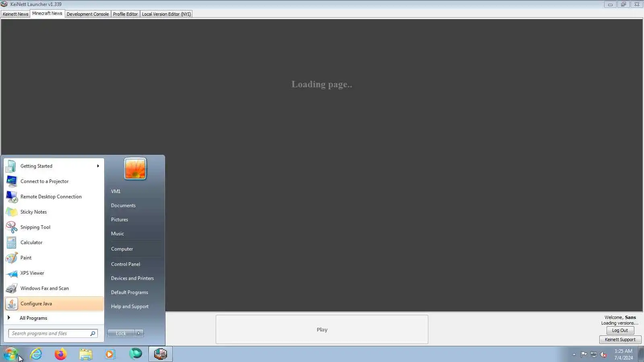Image resolution: width=644 pixels, height=362 pixels.
Task: Click the 'Loading versions...' status text
Action: pos(620,323)
